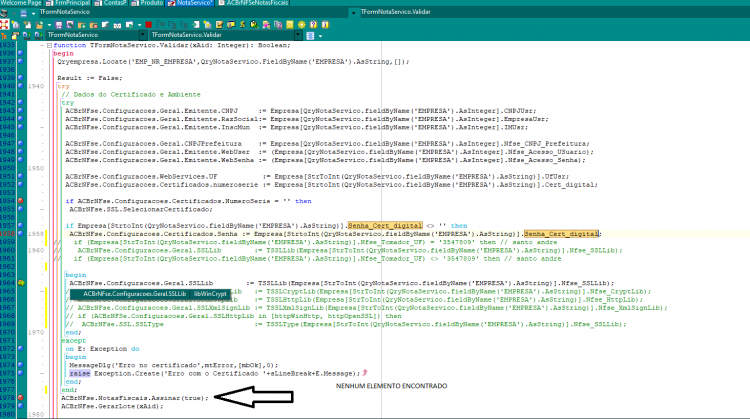Image resolution: width=750 pixels, height=419 pixels.
Task: Click the red stop program button
Action: (x=149, y=25)
